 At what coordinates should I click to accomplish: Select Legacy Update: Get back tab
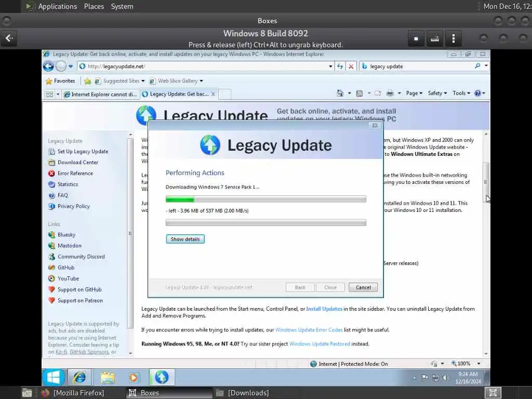pyautogui.click(x=179, y=94)
